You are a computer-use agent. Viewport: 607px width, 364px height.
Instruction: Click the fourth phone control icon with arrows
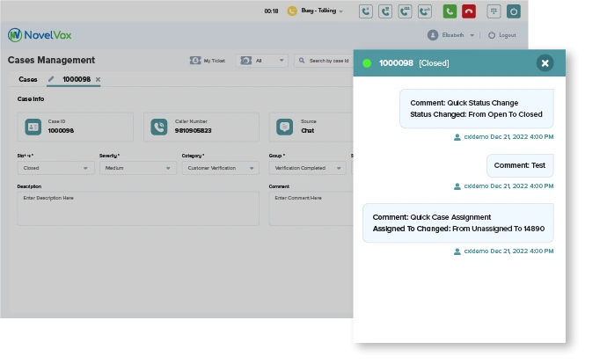425,11
